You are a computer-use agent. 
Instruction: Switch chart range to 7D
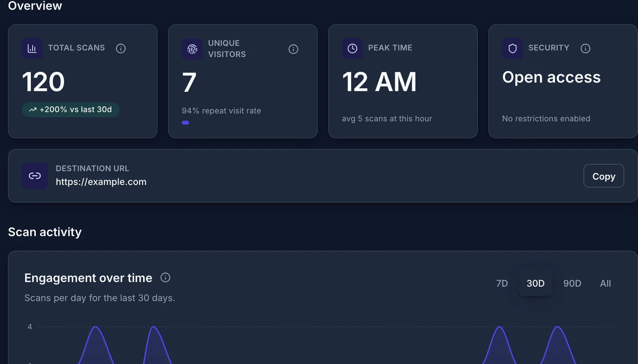pos(502,283)
